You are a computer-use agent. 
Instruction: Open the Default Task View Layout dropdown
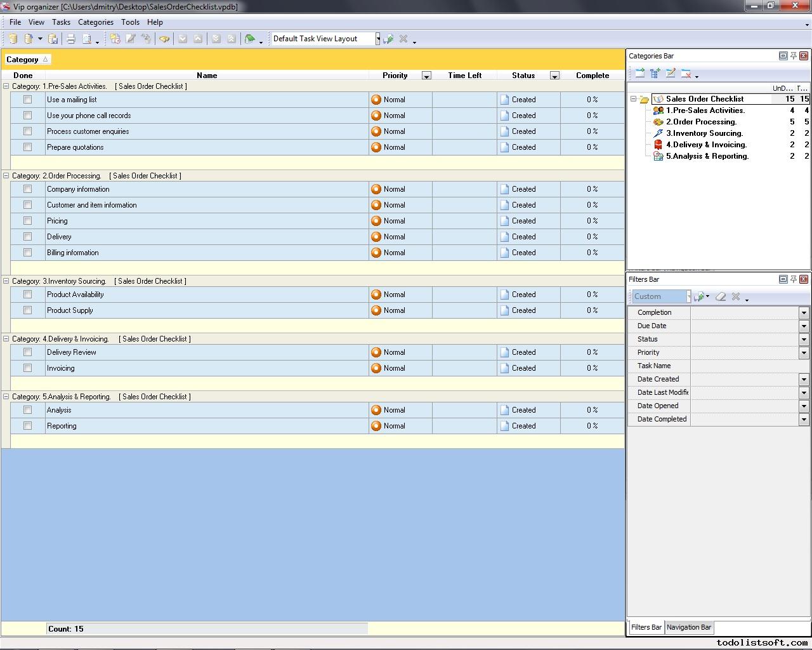coord(377,39)
